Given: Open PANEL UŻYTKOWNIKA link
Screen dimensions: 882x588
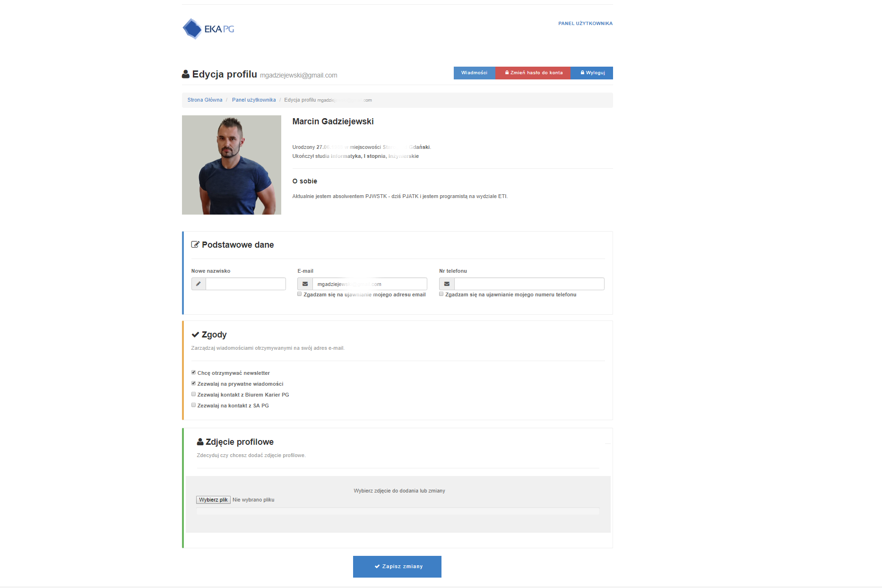Looking at the screenshot, I should [x=585, y=24].
